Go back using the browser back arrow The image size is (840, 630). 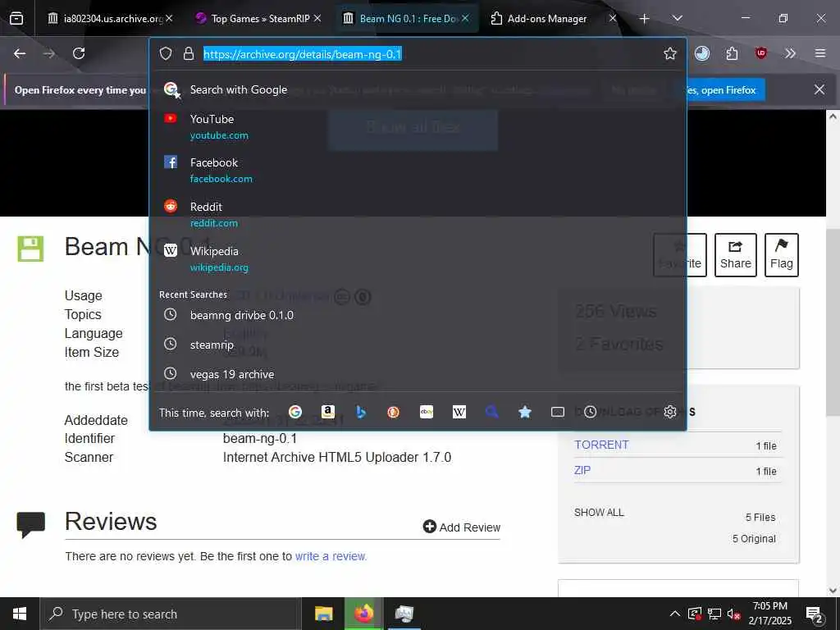point(20,53)
